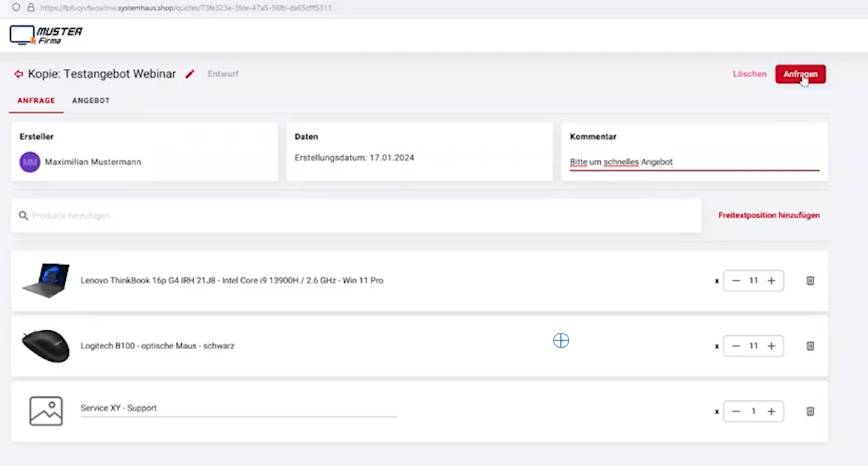Increase Lenovo ThinkBook quantity with plus
The width and height of the screenshot is (868, 466).
[771, 281]
